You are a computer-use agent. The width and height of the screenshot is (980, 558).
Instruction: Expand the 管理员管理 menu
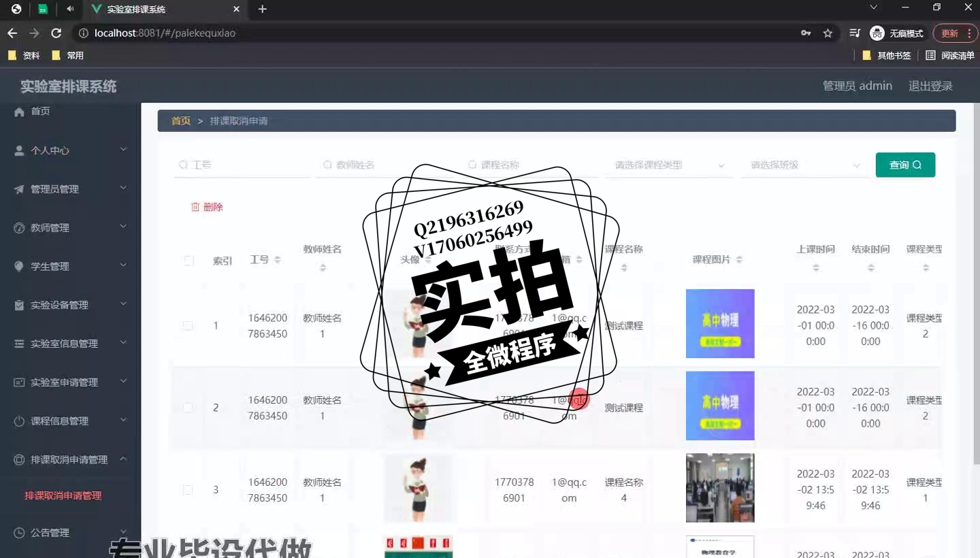pyautogui.click(x=123, y=188)
